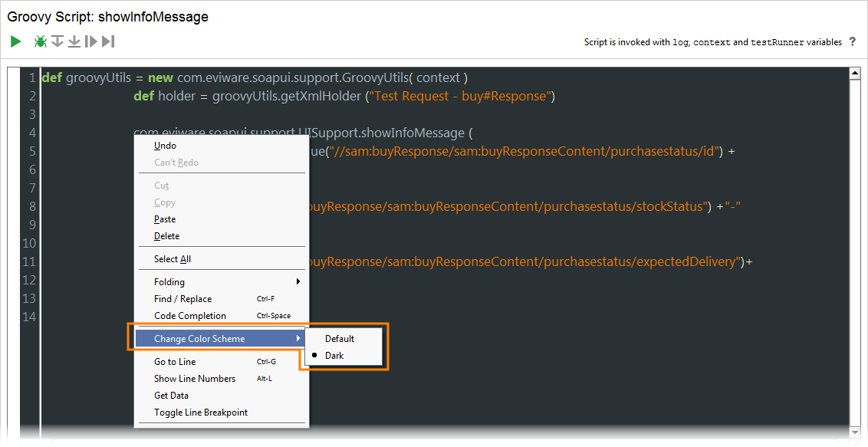Open the Change Color Scheme submenu
Image resolution: width=868 pixels, height=447 pixels.
point(199,338)
